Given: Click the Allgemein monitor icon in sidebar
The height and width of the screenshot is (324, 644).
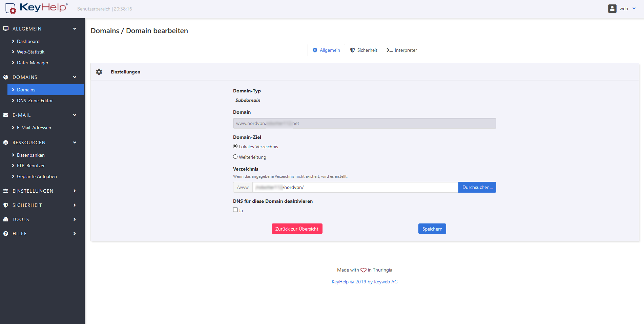Looking at the screenshot, I should 6,29.
